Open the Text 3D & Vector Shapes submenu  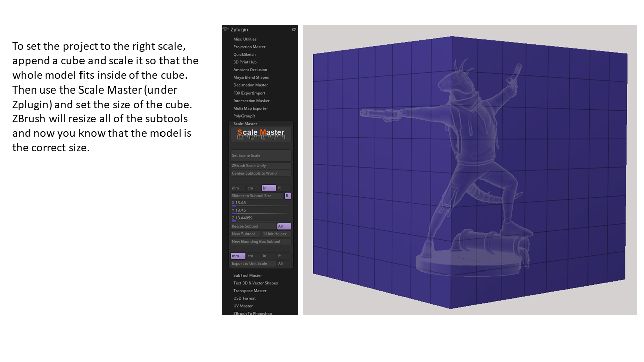point(256,283)
